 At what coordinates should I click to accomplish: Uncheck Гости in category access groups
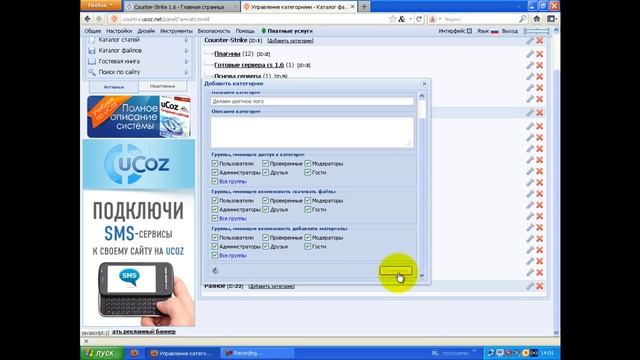pos(307,173)
